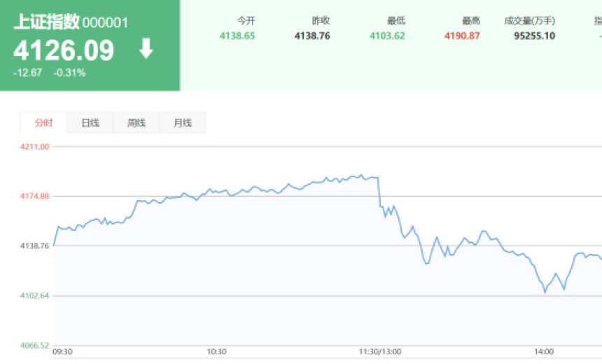Click the 4102.64 y-axis label
Image resolution: width=602 pixels, height=364 pixels.
click(35, 295)
